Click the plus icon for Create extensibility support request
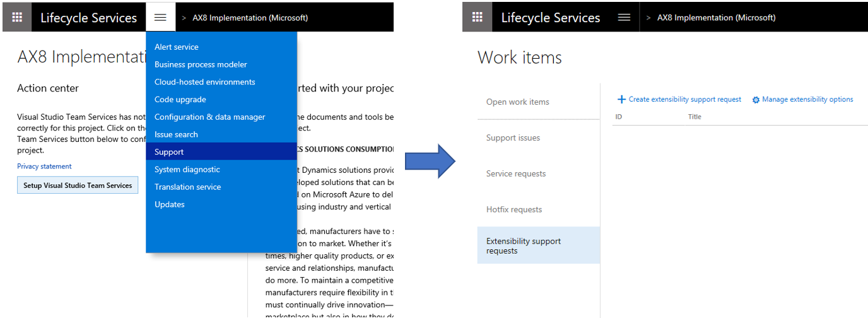The height and width of the screenshot is (318, 868). tap(621, 99)
